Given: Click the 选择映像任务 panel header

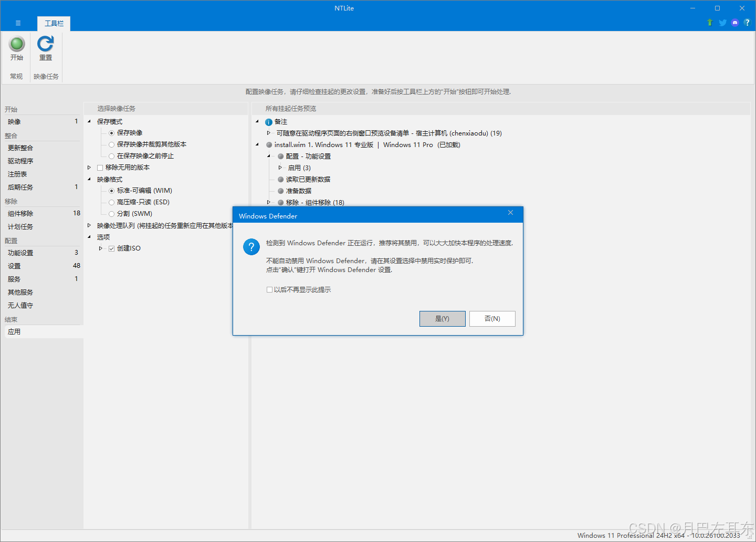Looking at the screenshot, I should [x=117, y=109].
